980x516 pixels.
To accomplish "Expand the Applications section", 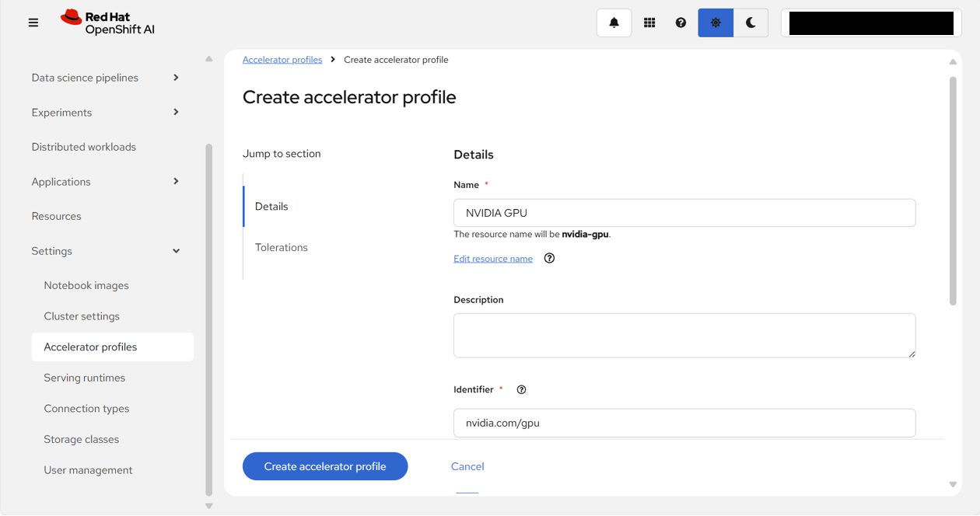I will [x=106, y=181].
